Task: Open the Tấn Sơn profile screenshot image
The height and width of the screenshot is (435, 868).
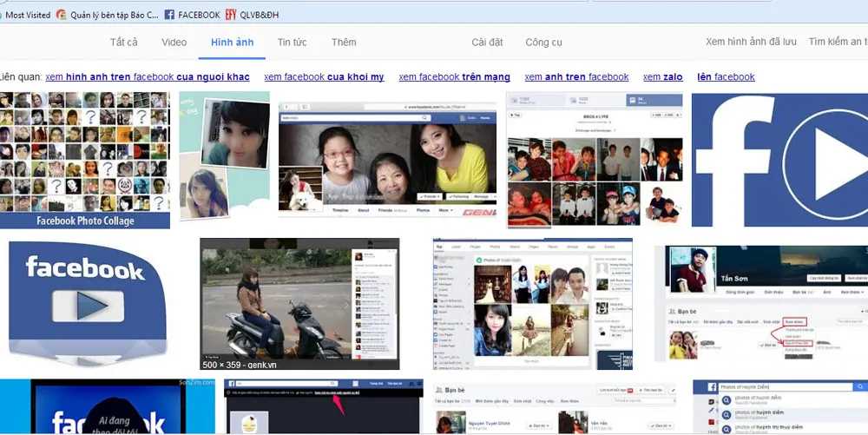Action: pyautogui.click(x=761, y=304)
